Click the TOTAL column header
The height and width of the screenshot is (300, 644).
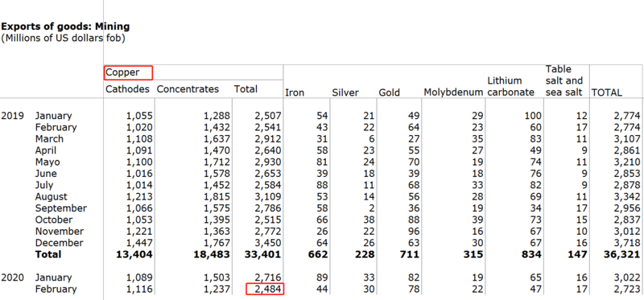pos(607,92)
